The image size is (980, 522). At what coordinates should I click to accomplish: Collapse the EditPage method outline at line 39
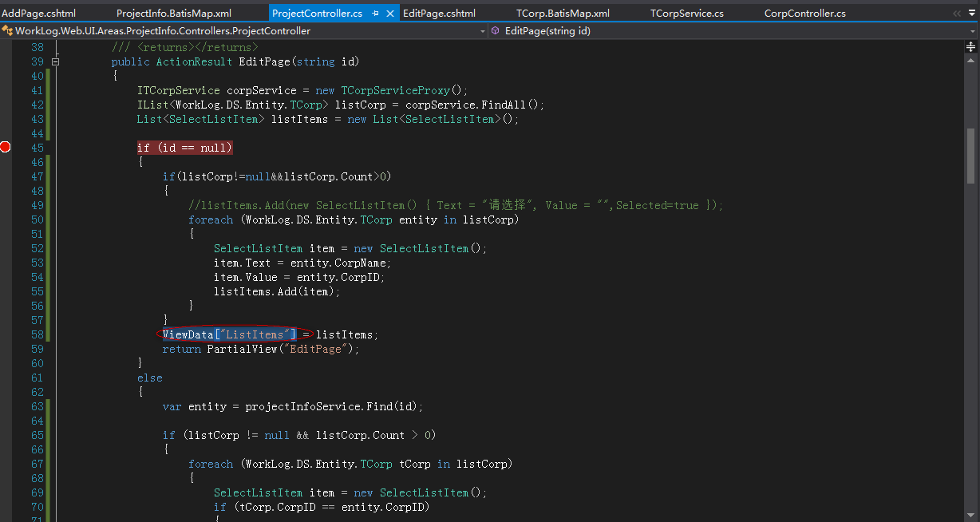pyautogui.click(x=55, y=61)
